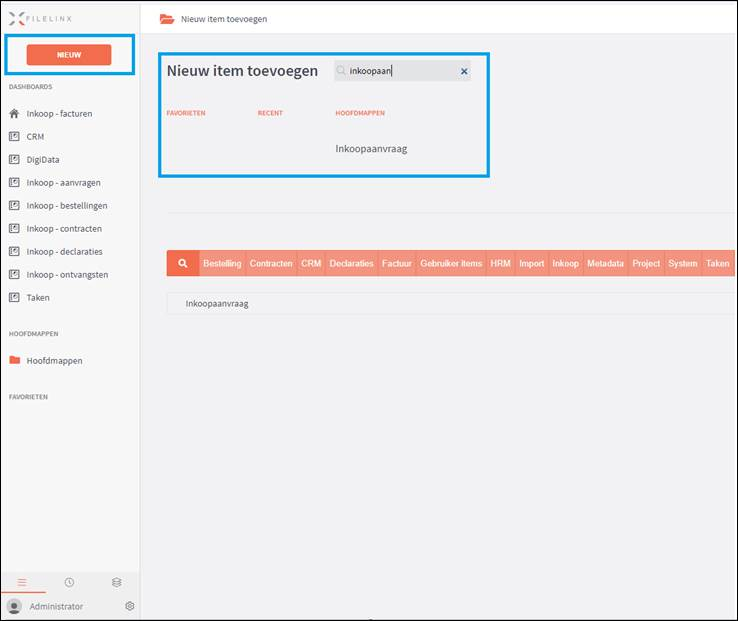The height and width of the screenshot is (621, 738).
Task: Open the CRM dashboard icon
Action: (14, 137)
